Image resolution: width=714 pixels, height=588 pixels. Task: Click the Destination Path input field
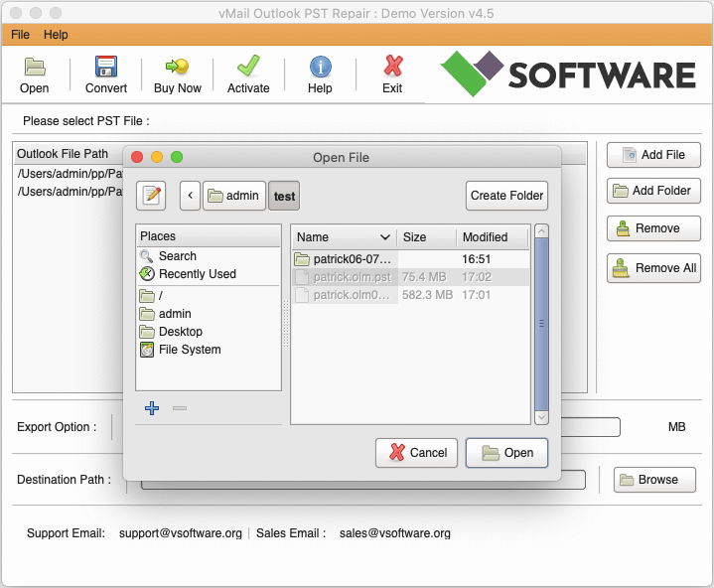(363, 480)
